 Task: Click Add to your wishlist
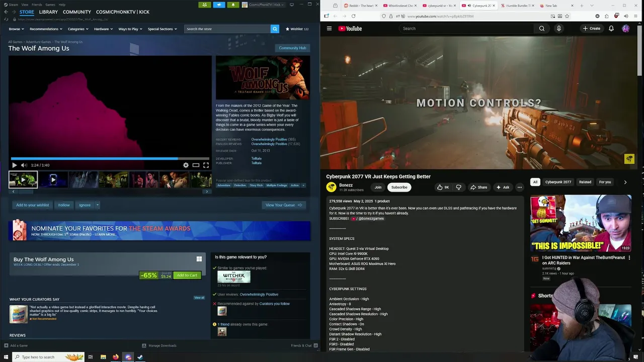tap(33, 205)
